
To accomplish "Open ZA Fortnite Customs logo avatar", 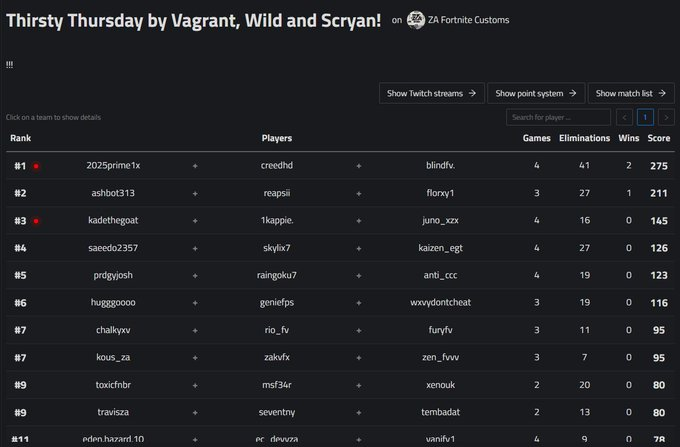I will (x=415, y=20).
